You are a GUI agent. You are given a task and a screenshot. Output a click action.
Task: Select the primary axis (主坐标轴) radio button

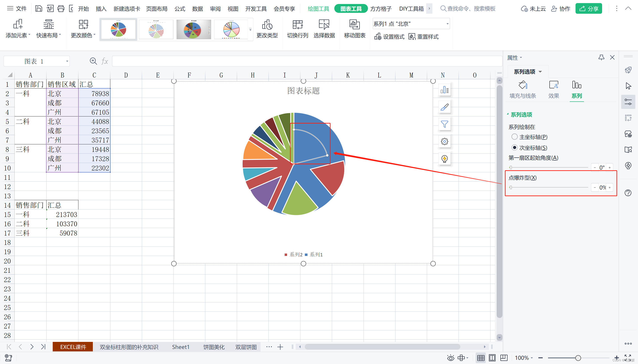[x=514, y=137]
